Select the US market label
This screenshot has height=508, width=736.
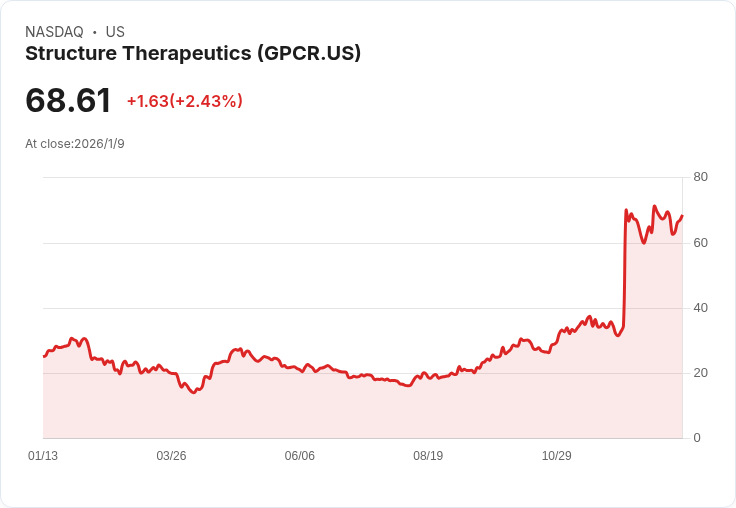[115, 32]
